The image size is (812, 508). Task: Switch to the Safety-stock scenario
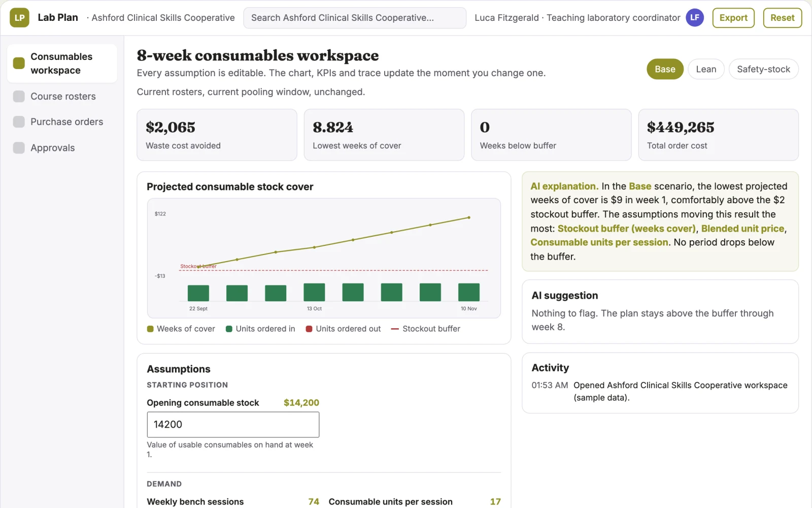[763, 69]
